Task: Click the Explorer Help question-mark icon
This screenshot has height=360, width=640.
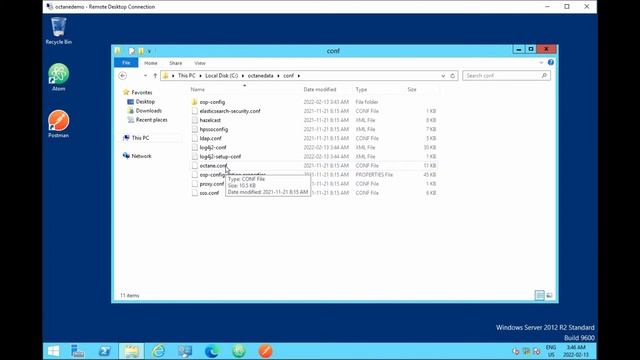Action: [551, 62]
